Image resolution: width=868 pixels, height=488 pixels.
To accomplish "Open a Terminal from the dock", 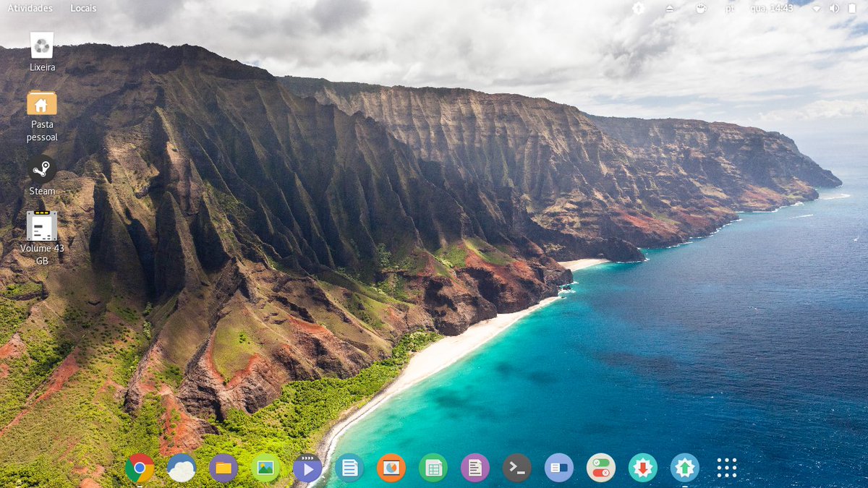I will point(516,468).
